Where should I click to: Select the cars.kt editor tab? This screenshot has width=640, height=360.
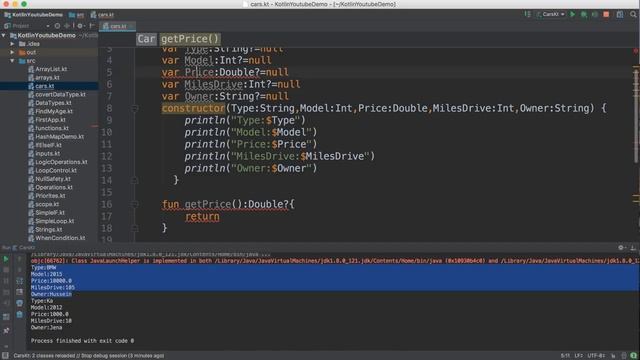(118, 26)
